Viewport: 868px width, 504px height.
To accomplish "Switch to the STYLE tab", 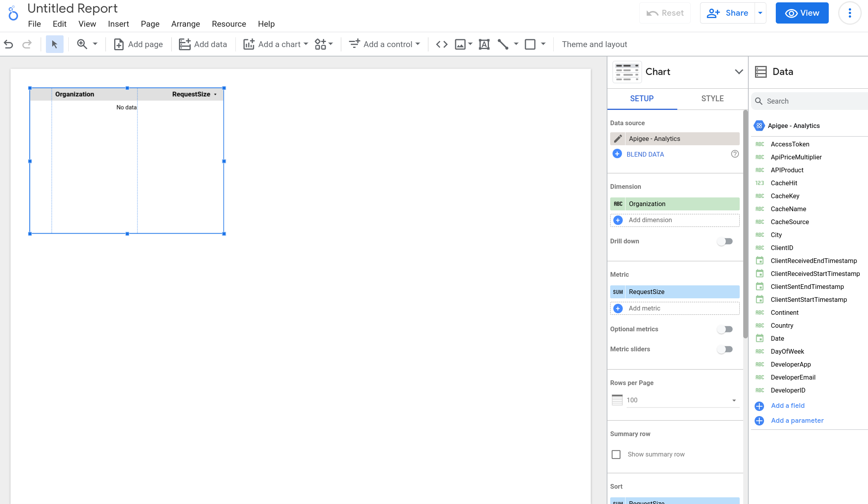I will (x=713, y=98).
